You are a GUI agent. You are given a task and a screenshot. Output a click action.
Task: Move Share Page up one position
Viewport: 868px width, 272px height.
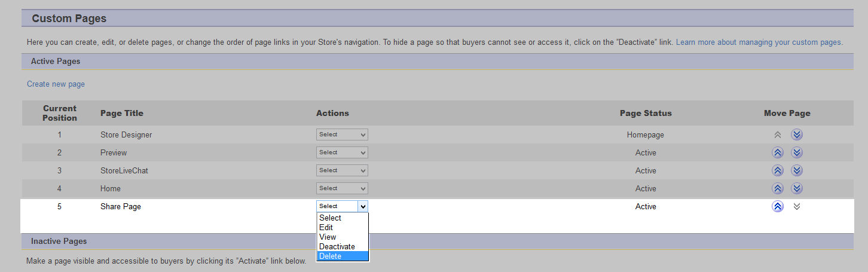point(778,206)
